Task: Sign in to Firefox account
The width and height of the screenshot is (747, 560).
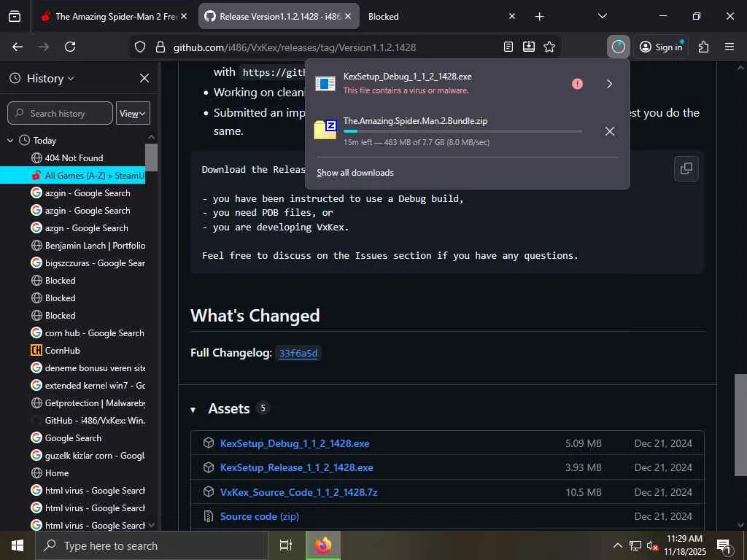Action: (662, 47)
